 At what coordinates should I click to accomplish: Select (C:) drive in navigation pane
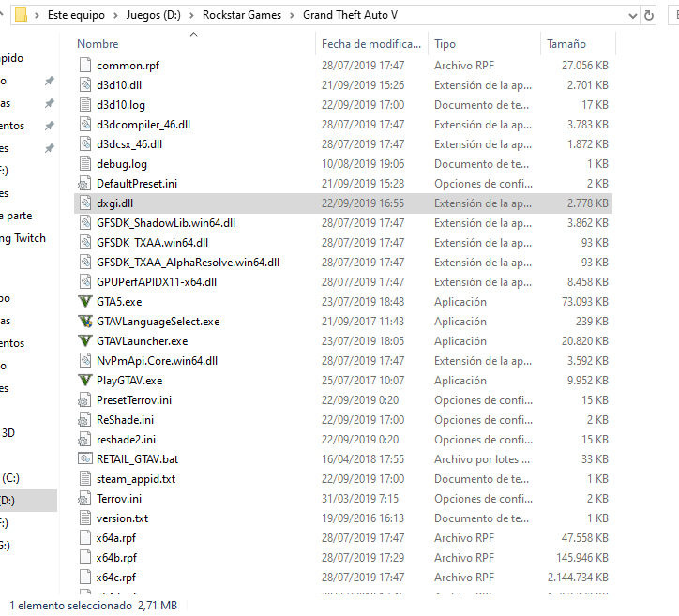[10, 478]
